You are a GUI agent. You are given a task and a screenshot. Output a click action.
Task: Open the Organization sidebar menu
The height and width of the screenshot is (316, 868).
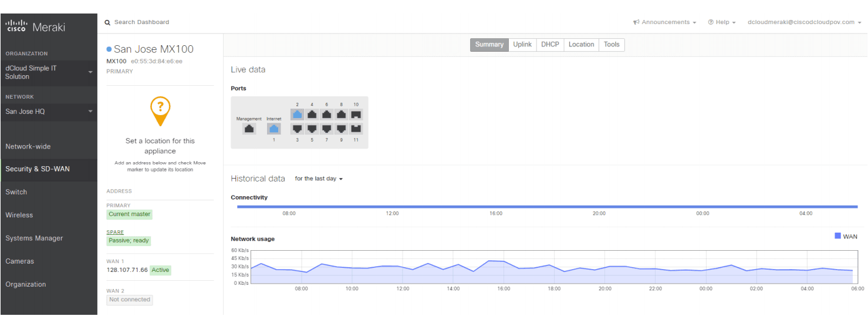[x=49, y=284]
